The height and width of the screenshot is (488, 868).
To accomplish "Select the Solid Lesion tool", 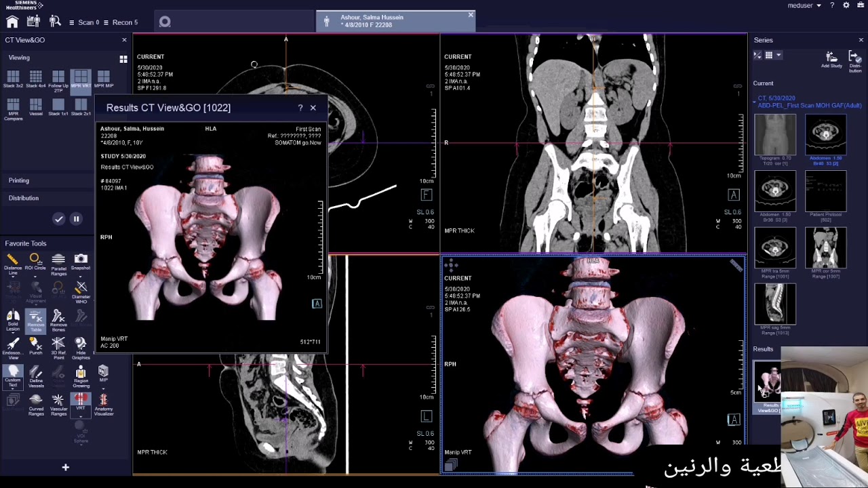I will coord(13,321).
